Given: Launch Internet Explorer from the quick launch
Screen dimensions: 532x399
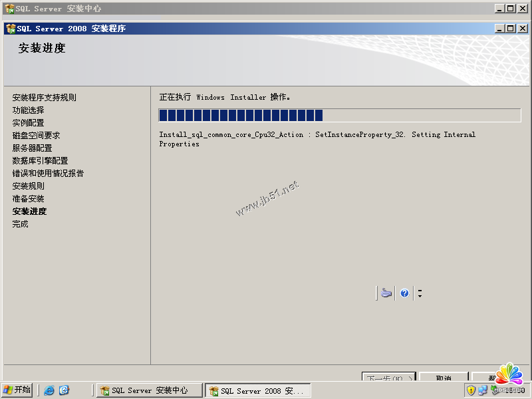Looking at the screenshot, I should (49, 390).
